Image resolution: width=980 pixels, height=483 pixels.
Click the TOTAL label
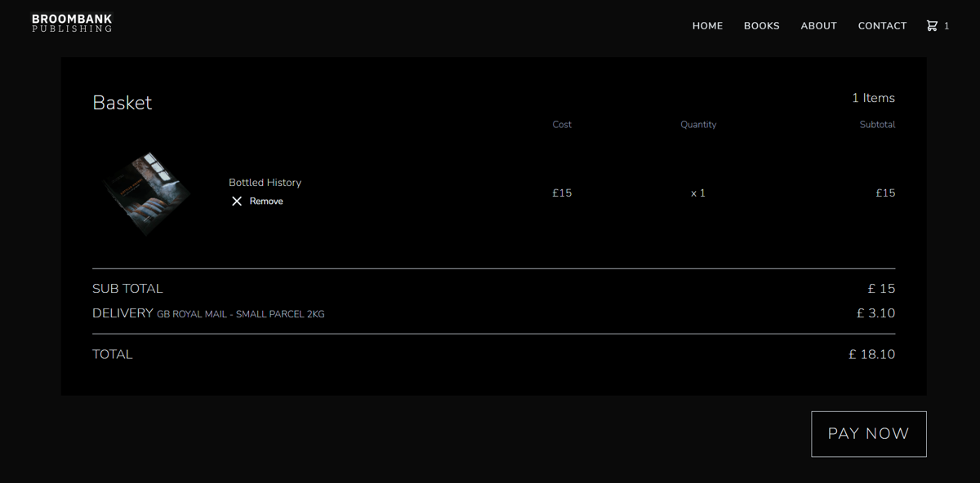(113, 354)
